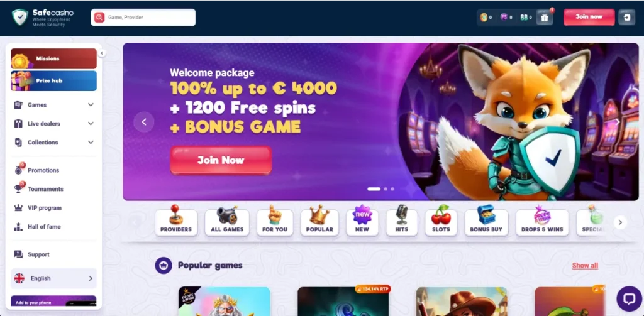
Task: Open the English language selector
Action: point(54,278)
